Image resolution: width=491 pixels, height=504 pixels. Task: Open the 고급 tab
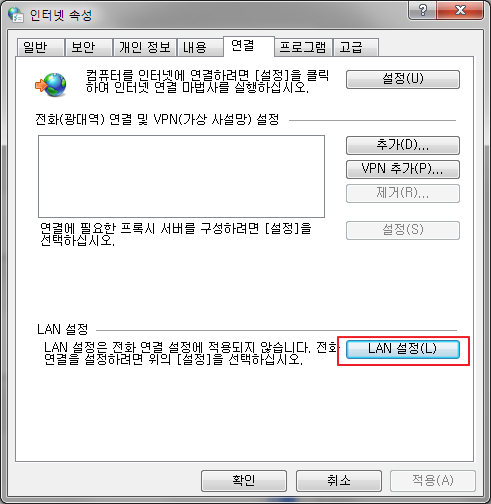pos(356,47)
